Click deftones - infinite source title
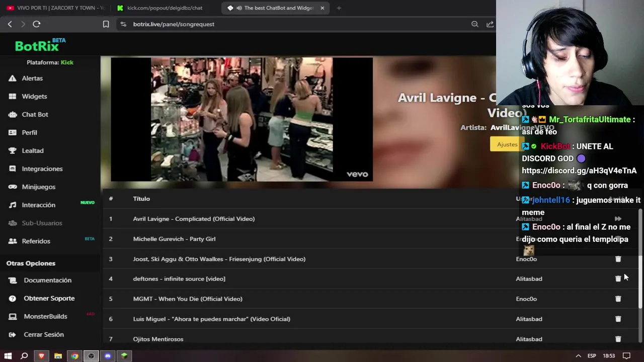Image resolution: width=644 pixels, height=362 pixels. 179,279
